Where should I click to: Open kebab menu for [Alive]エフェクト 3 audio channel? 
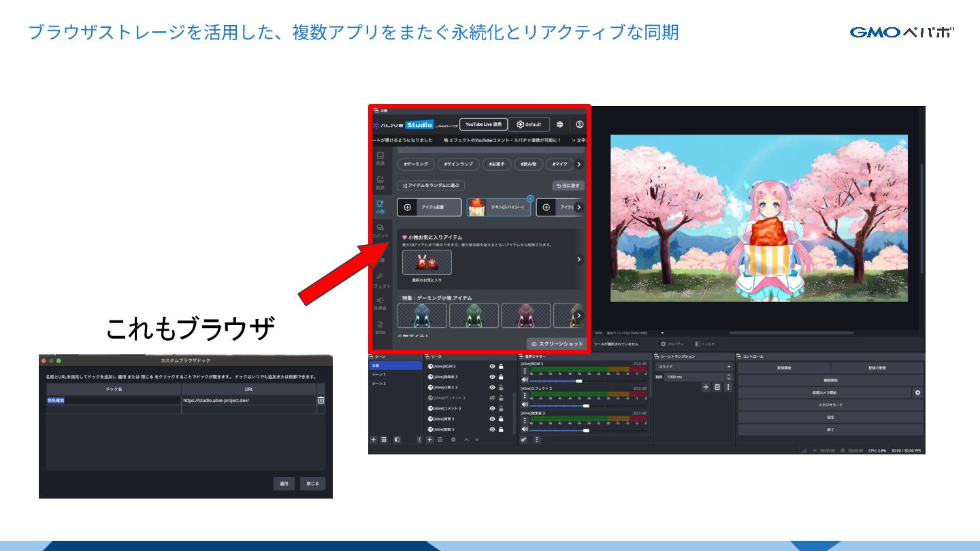click(524, 397)
